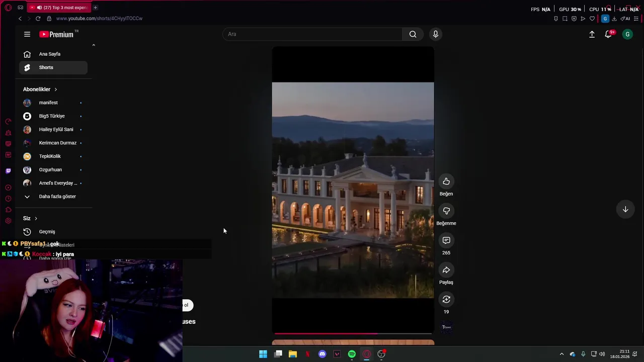Share the short via Paylaş arrow
The width and height of the screenshot is (644, 362).
pyautogui.click(x=446, y=270)
